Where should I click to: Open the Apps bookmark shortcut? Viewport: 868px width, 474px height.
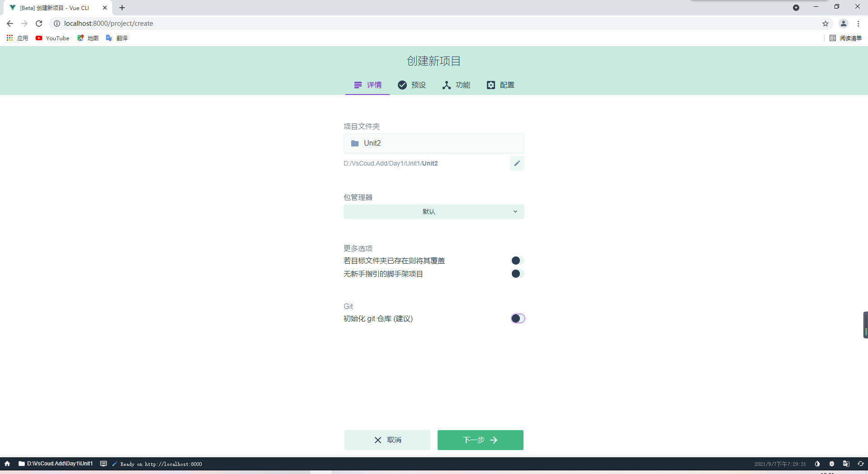tap(17, 38)
